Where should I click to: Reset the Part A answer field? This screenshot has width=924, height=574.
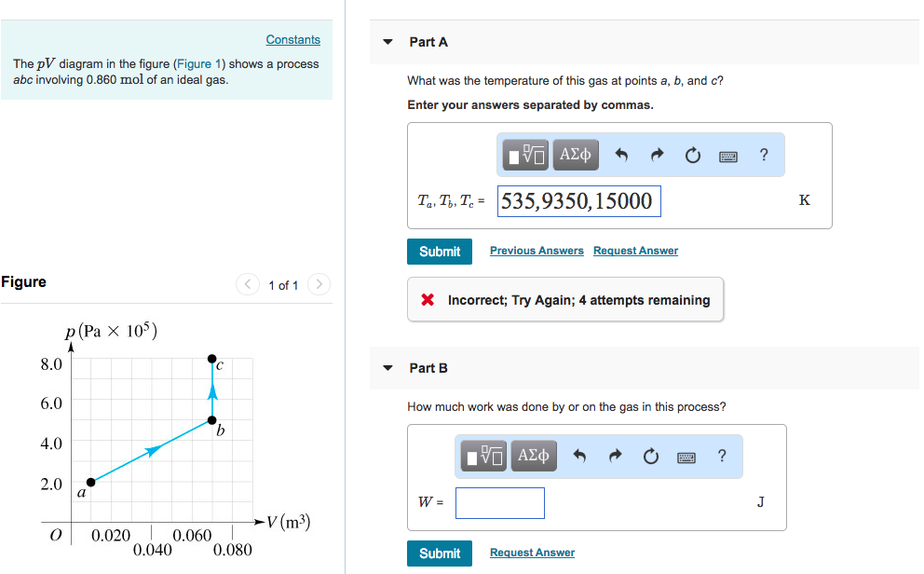point(692,155)
